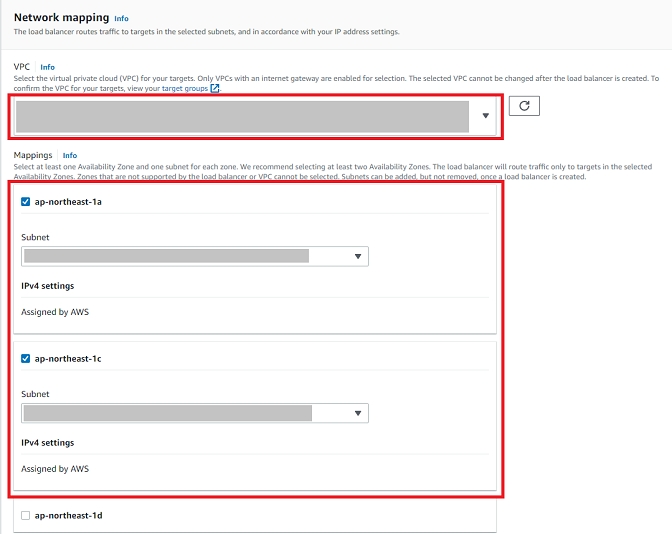Open Info link next to VPC

pos(48,67)
